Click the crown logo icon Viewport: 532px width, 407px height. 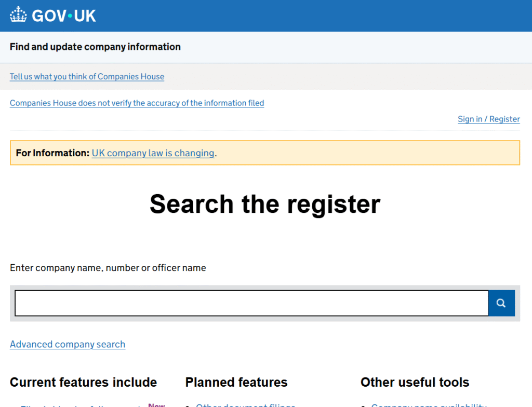point(18,15)
